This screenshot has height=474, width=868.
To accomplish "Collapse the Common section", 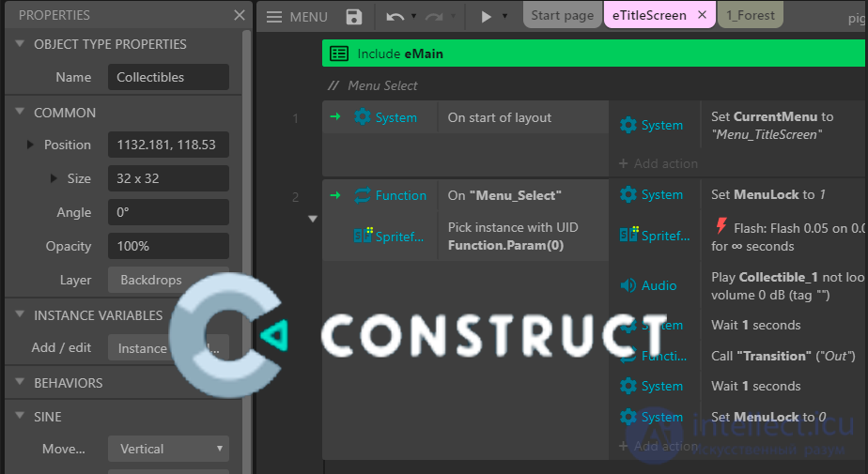I will (x=20, y=112).
